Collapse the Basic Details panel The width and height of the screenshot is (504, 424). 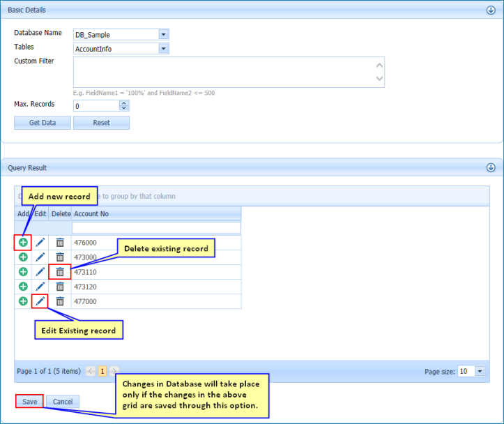(491, 10)
